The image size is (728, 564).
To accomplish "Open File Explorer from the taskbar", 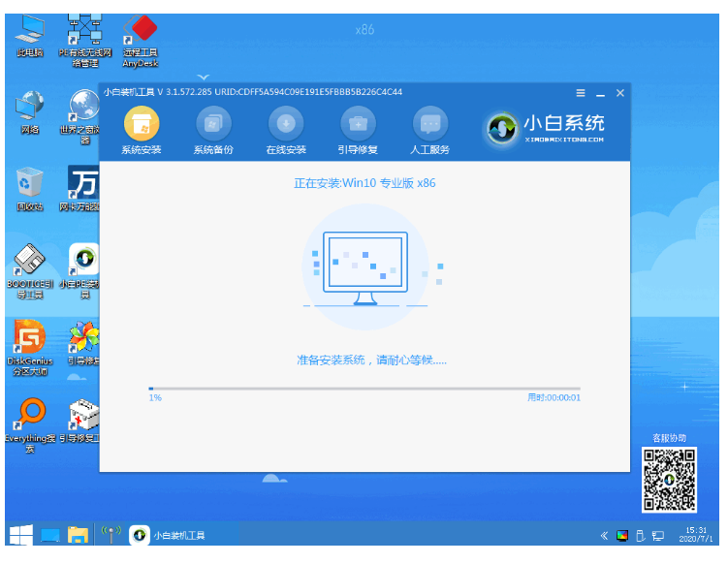I will 79,535.
